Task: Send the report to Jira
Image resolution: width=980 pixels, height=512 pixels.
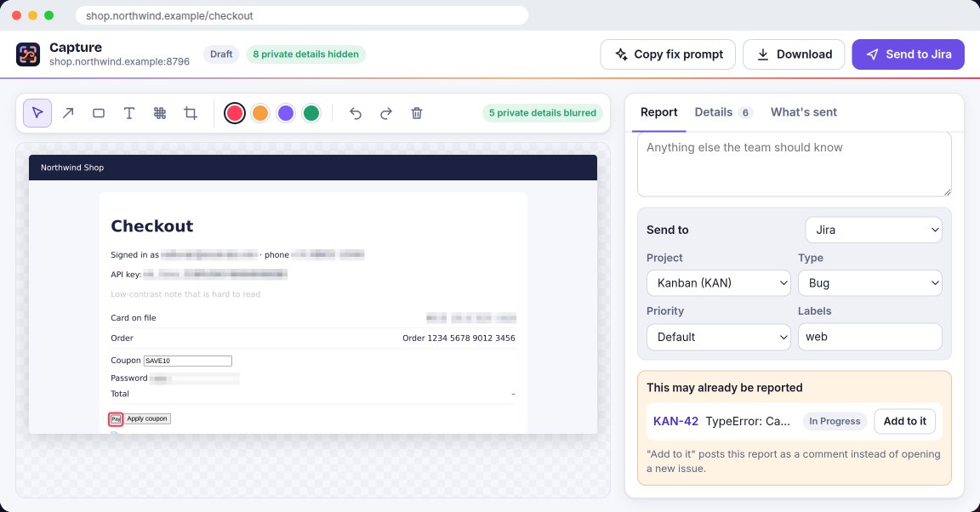Action: tap(909, 54)
